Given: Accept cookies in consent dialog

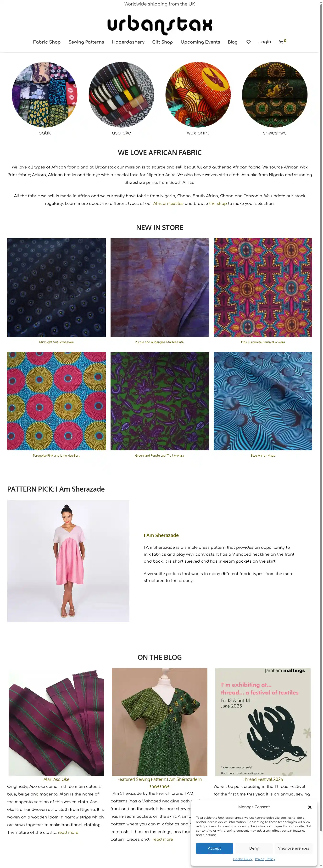Looking at the screenshot, I should (214, 848).
